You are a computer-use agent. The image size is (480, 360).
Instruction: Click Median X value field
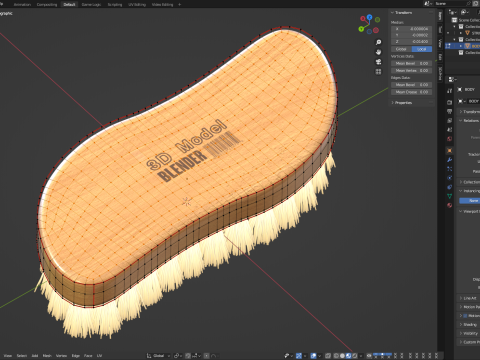pyautogui.click(x=412, y=29)
